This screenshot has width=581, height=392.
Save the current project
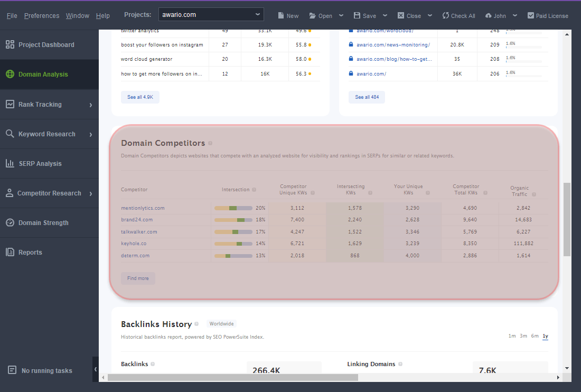pos(365,15)
